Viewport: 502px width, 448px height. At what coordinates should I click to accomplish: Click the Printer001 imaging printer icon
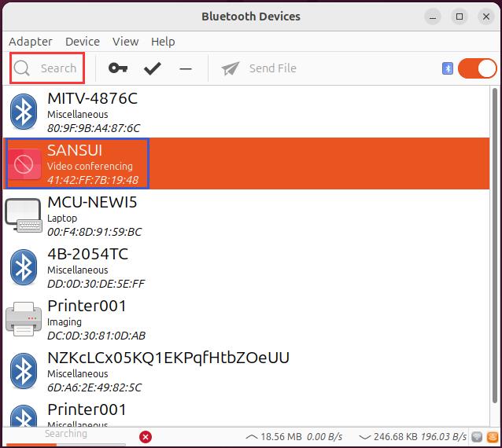click(24, 319)
